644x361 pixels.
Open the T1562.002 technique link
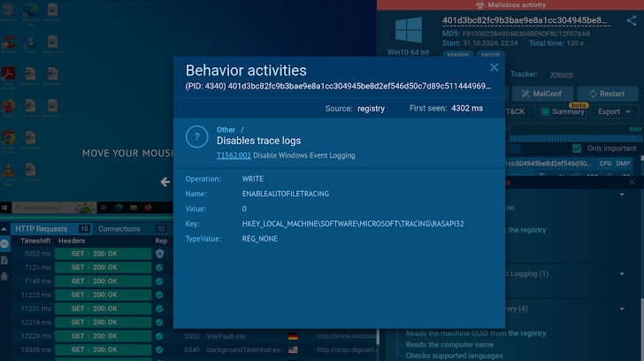pos(234,156)
